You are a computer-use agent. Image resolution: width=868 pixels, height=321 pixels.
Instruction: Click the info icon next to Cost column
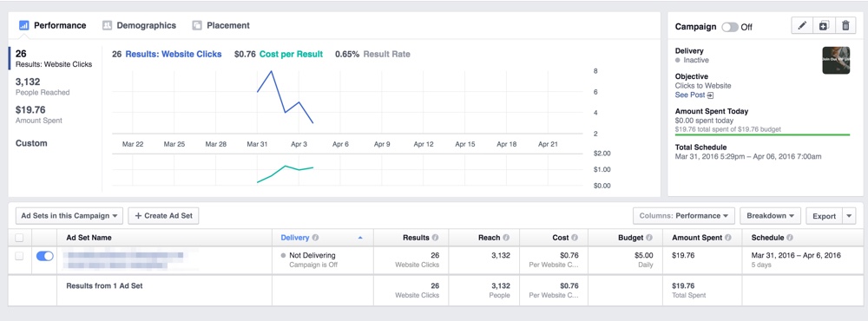tap(575, 238)
